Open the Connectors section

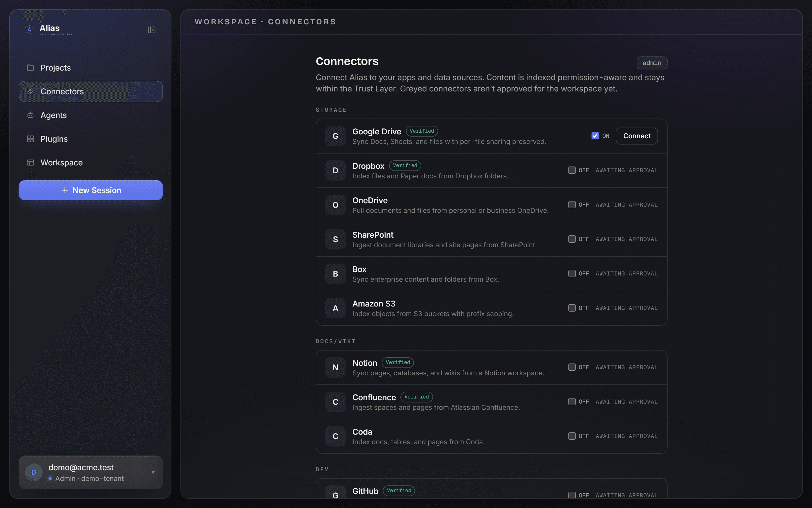(x=91, y=91)
